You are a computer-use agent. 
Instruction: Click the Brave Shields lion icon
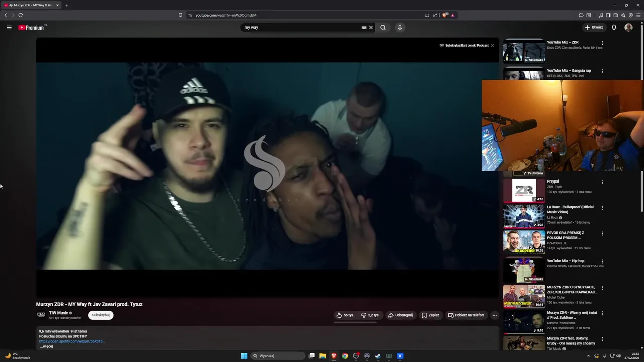pyautogui.click(x=445, y=15)
